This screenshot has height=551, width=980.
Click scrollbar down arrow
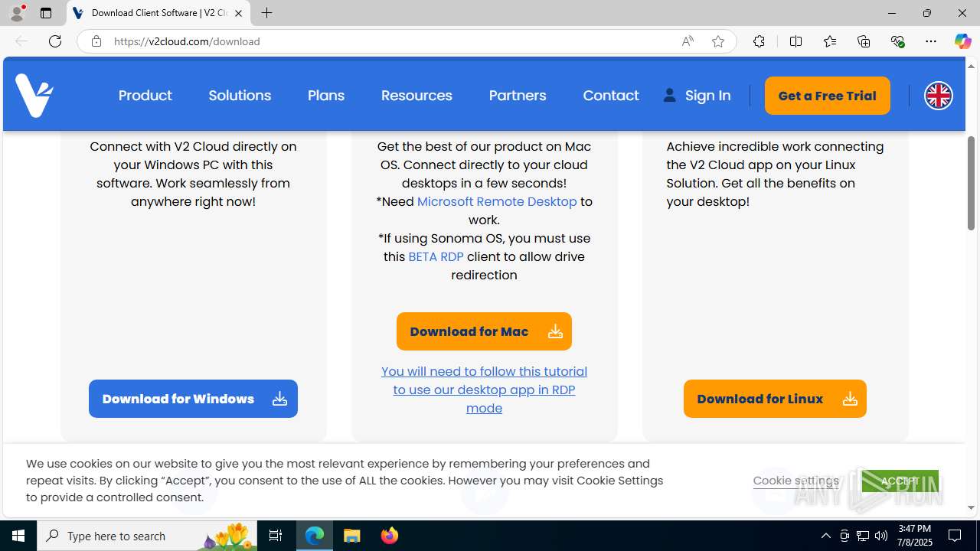point(972,507)
